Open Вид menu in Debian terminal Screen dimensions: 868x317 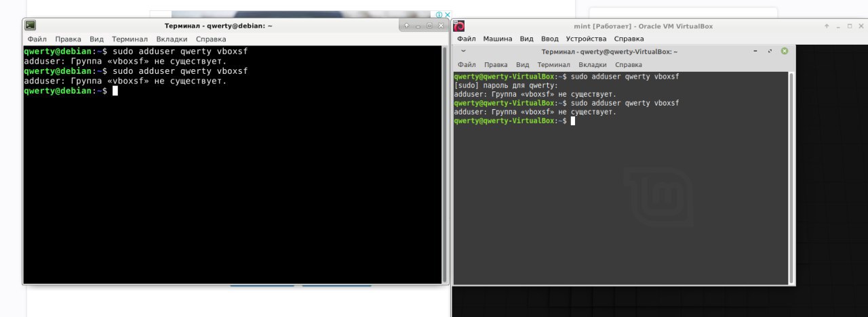tap(96, 39)
